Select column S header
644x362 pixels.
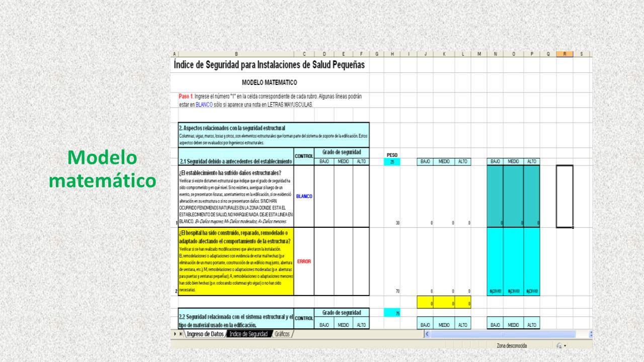(x=582, y=54)
